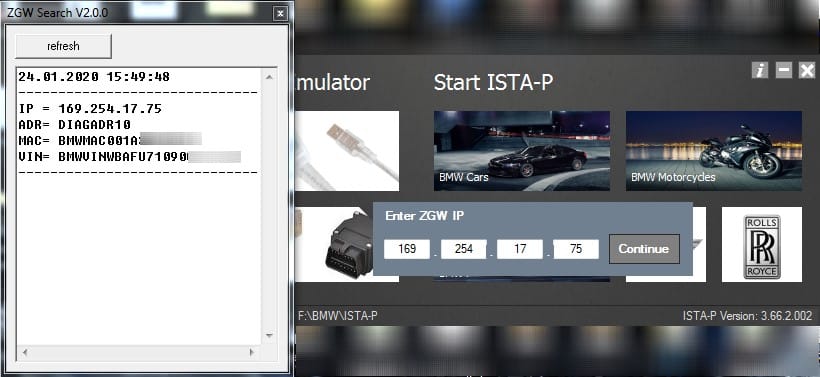Close the ISTA-P launcher with X icon
The height and width of the screenshot is (377, 820).
[807, 70]
